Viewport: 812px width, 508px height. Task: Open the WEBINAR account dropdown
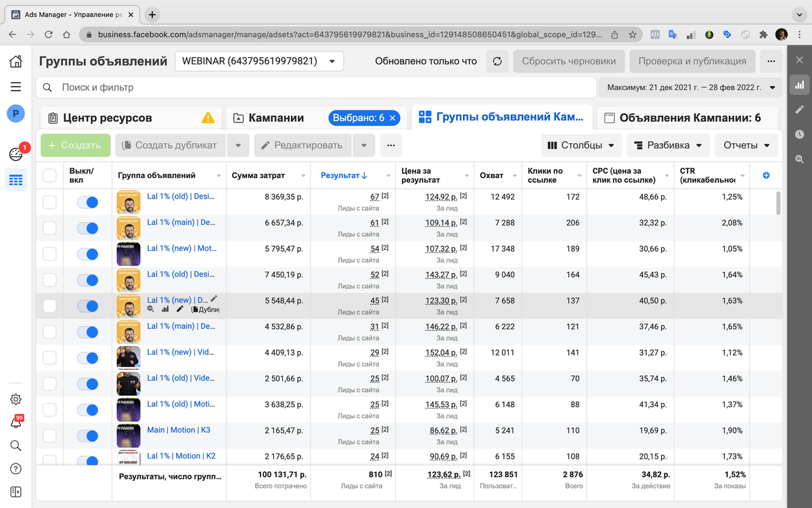click(x=259, y=61)
